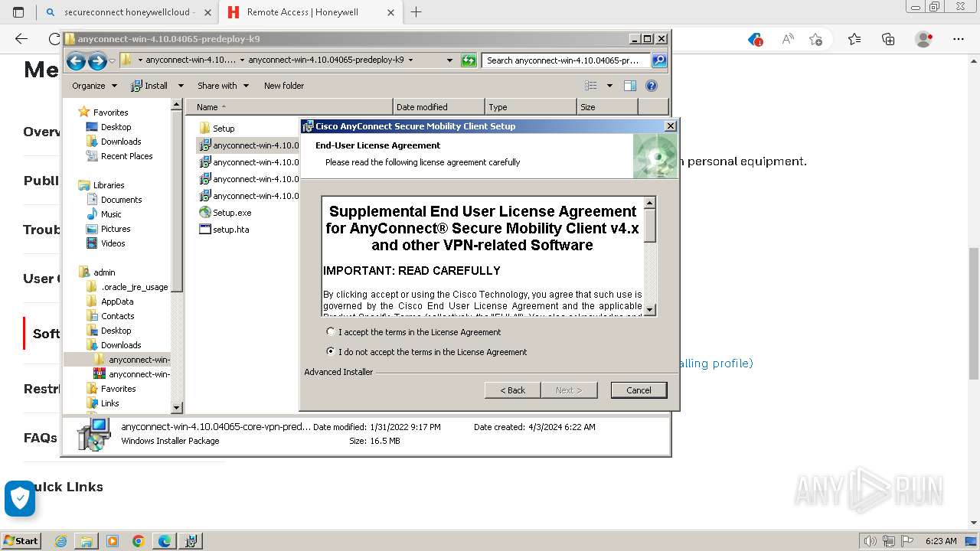
Task: Click the search magnifier icon in Explorer
Action: [x=659, y=60]
